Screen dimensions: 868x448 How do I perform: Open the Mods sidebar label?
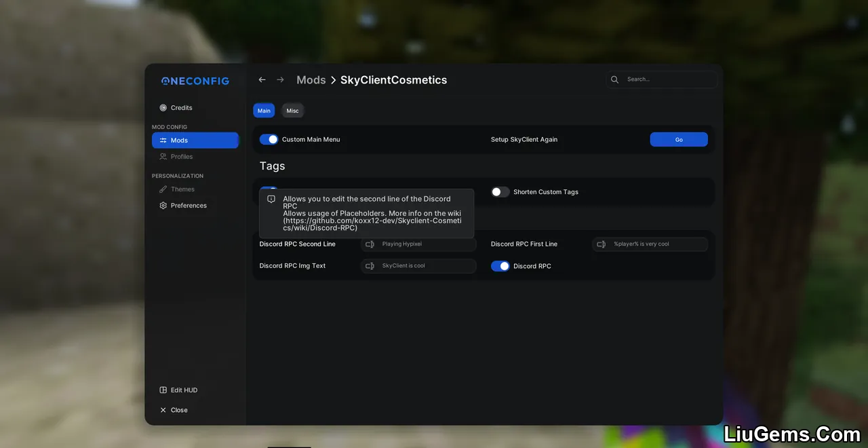click(x=179, y=141)
